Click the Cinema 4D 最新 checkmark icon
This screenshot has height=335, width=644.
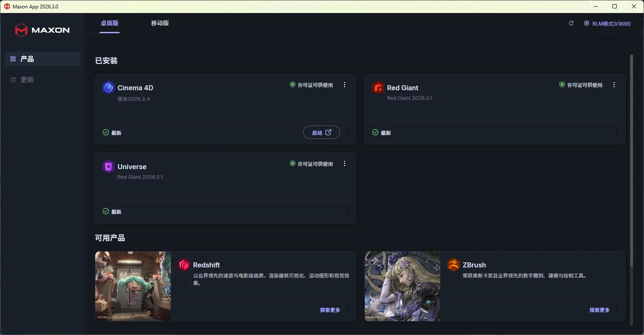click(x=106, y=133)
